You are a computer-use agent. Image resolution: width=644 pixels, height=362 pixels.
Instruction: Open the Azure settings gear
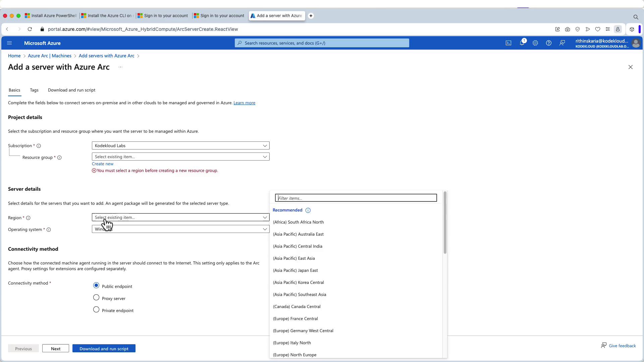tap(535, 43)
